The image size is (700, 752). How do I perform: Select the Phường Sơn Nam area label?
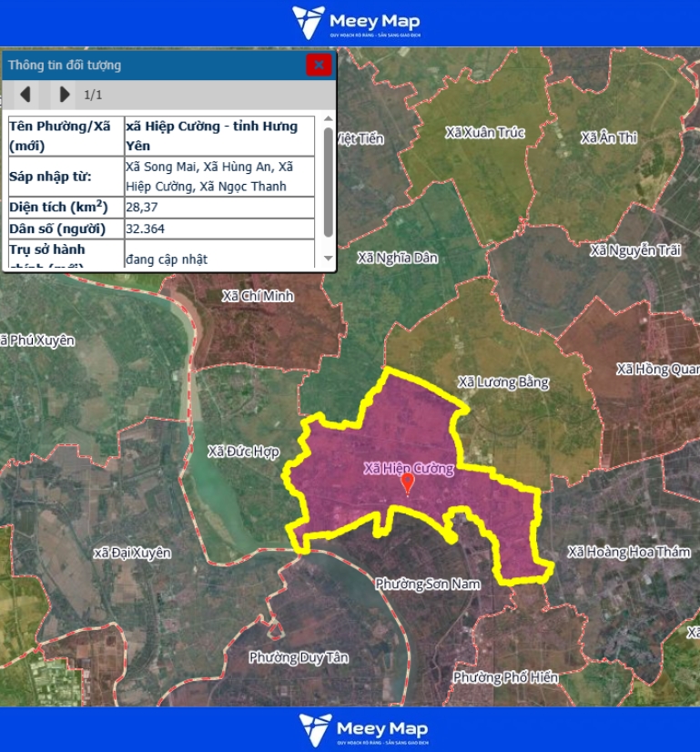click(x=427, y=584)
